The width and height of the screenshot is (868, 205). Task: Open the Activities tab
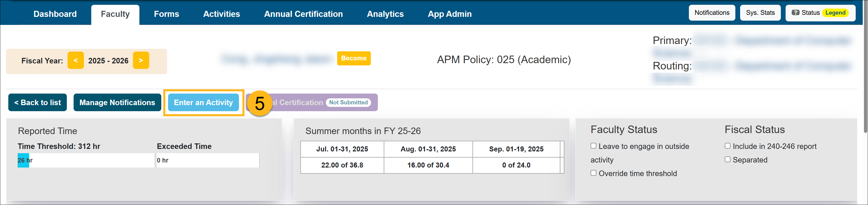coord(221,14)
